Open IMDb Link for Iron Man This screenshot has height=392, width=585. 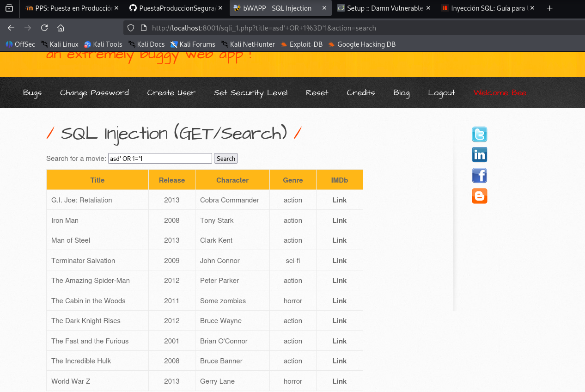tap(340, 220)
